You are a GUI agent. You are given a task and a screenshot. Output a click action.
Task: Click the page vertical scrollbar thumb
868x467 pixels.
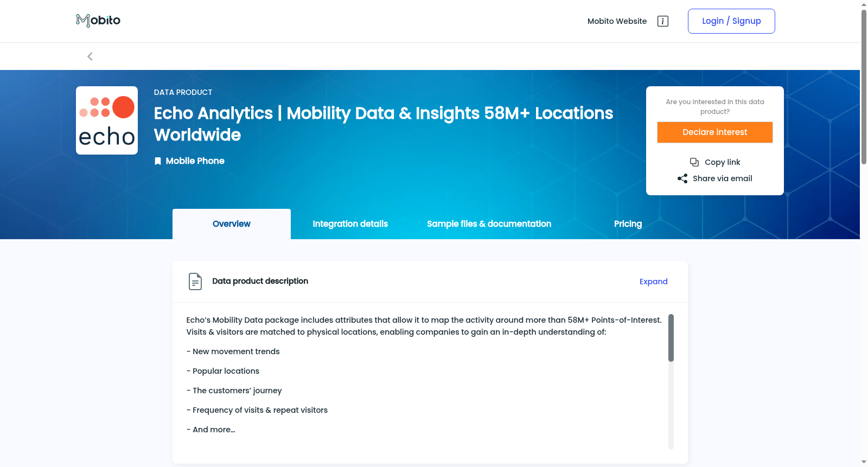(864, 87)
